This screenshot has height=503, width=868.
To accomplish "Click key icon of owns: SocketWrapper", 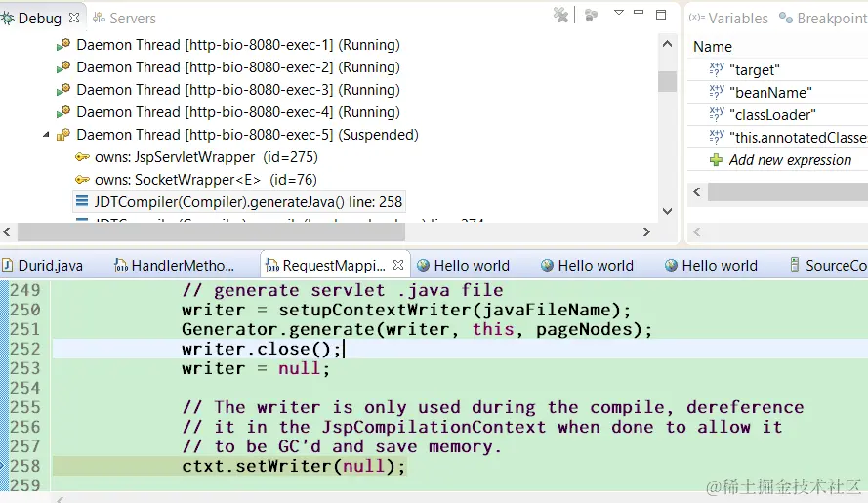I will pyautogui.click(x=82, y=180).
